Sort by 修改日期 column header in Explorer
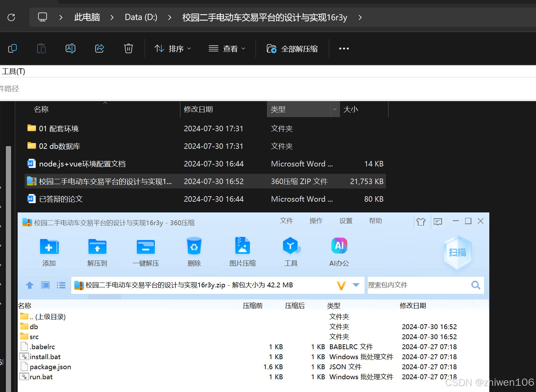 pyautogui.click(x=198, y=109)
